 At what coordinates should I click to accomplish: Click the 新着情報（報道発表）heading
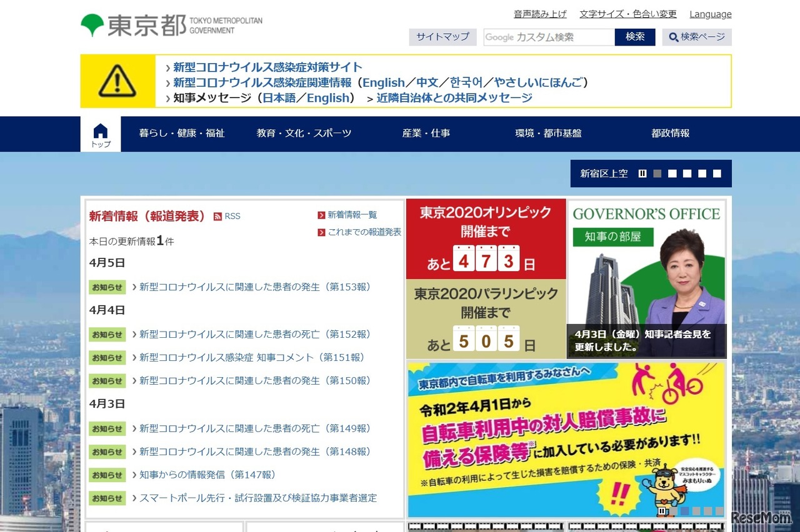point(147,216)
